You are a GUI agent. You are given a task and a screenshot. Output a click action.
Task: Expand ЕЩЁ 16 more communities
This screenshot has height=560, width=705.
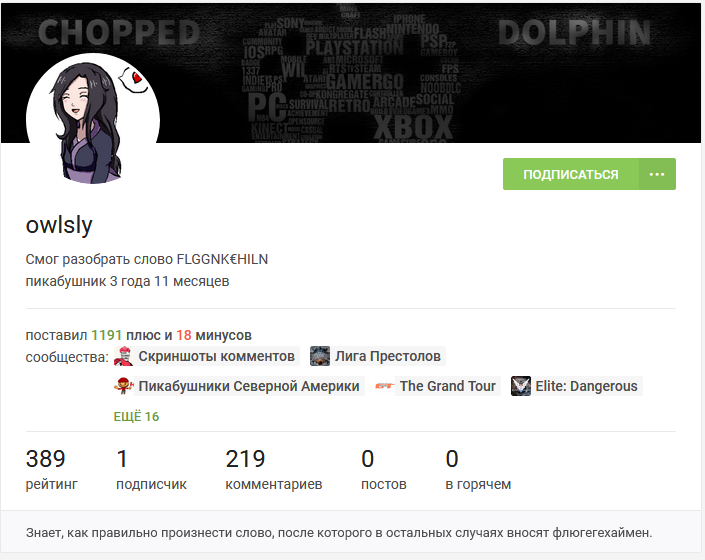coord(136,417)
